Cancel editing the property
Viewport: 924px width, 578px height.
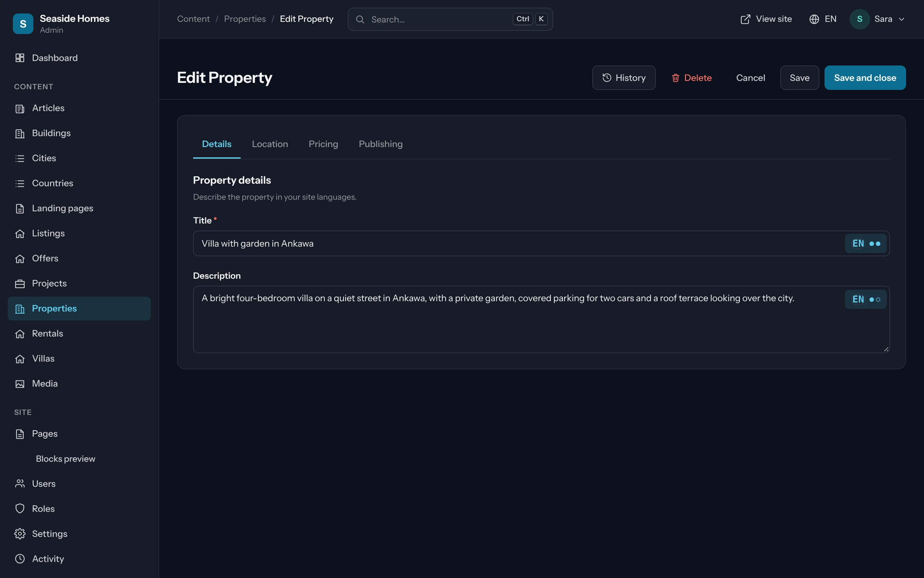tap(750, 78)
